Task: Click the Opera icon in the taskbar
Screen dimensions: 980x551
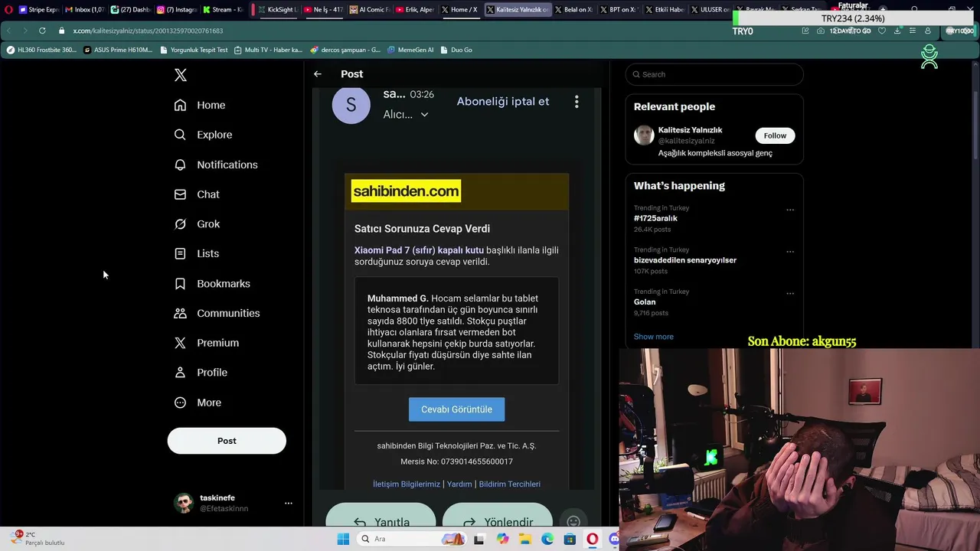Action: [x=592, y=540]
